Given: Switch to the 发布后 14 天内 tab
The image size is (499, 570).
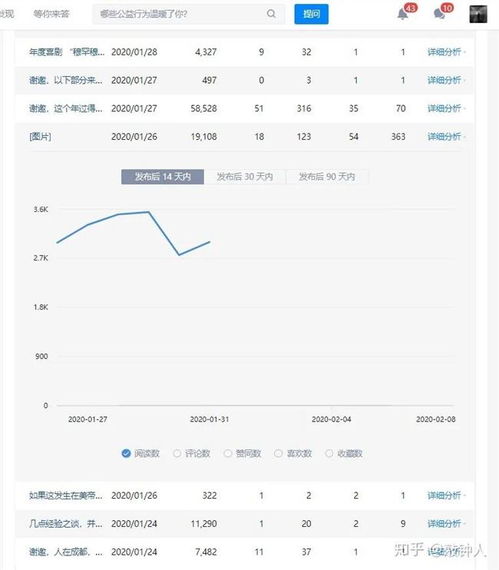Looking at the screenshot, I should (x=162, y=177).
